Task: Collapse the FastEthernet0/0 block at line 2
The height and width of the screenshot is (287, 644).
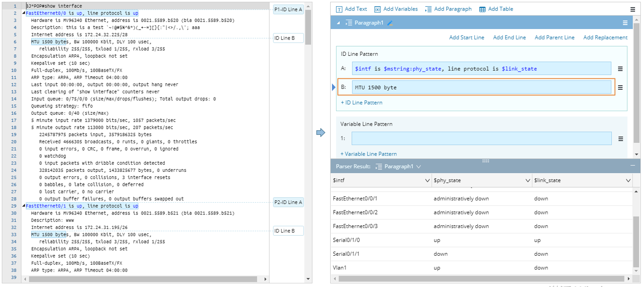Action: [24, 14]
